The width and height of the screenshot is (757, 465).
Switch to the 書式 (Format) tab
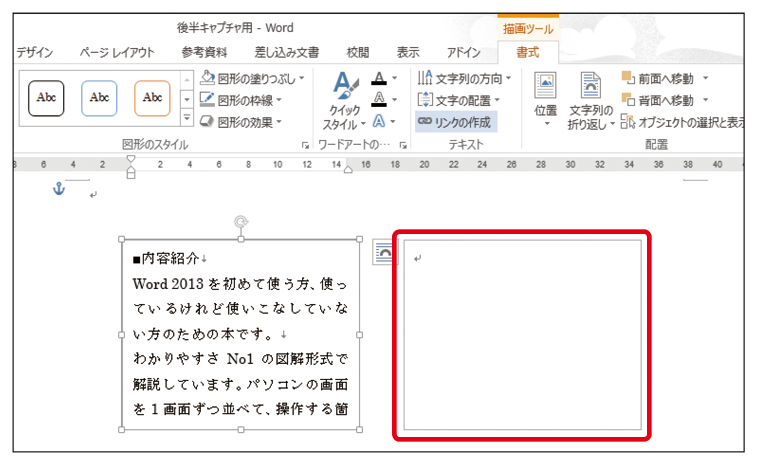click(x=528, y=52)
